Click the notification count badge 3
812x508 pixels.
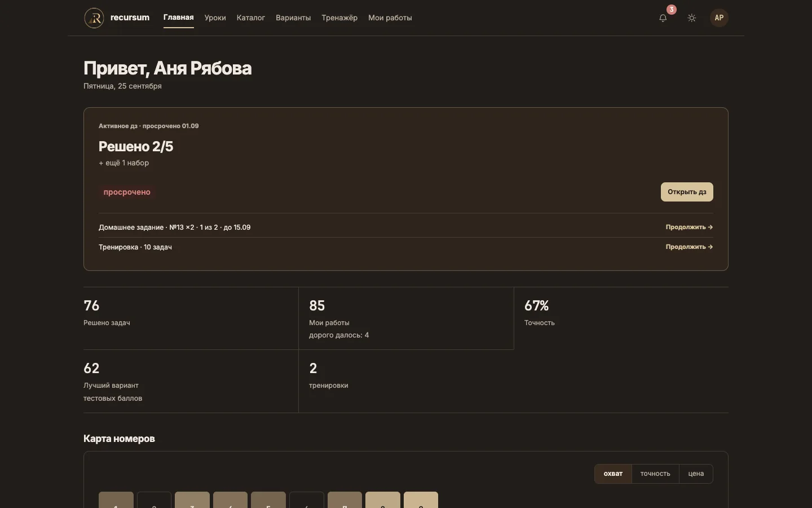pyautogui.click(x=672, y=10)
